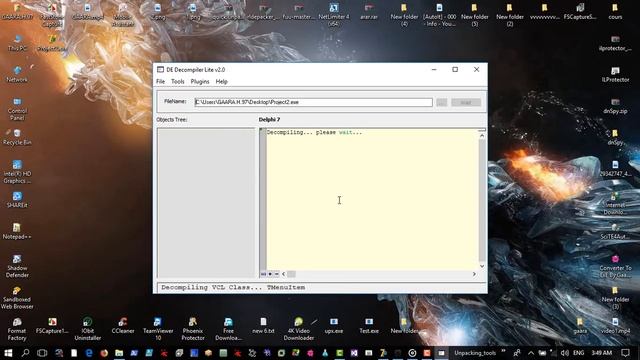The height and width of the screenshot is (360, 640).
Task: Click the FileName path input field
Action: pyautogui.click(x=313, y=102)
